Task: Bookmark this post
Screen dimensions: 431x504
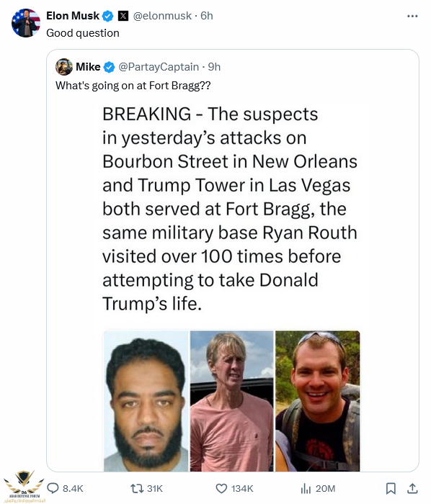Action: coord(391,489)
